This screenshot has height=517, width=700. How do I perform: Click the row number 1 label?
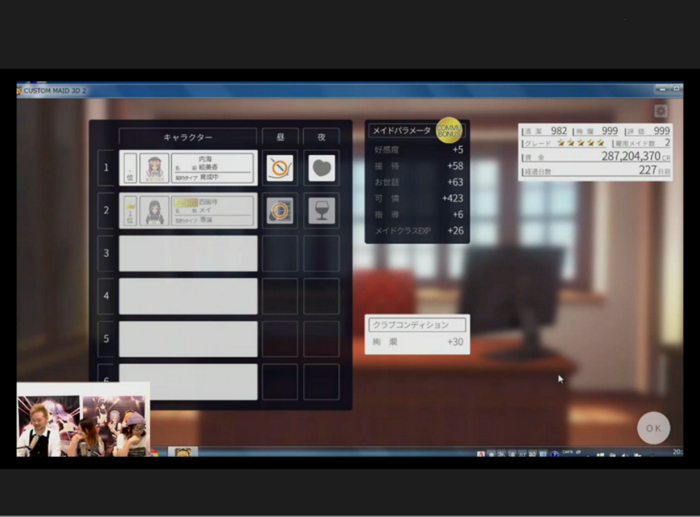pos(106,168)
